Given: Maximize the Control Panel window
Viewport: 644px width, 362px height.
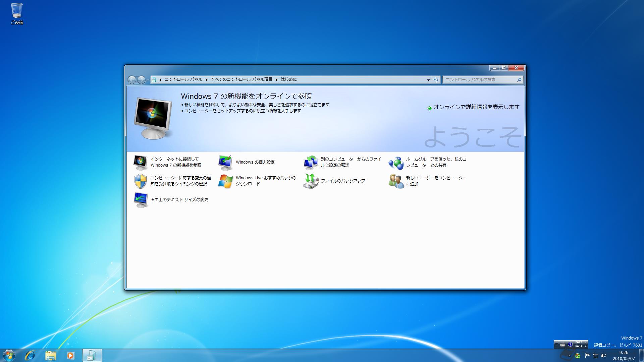Looking at the screenshot, I should point(504,68).
